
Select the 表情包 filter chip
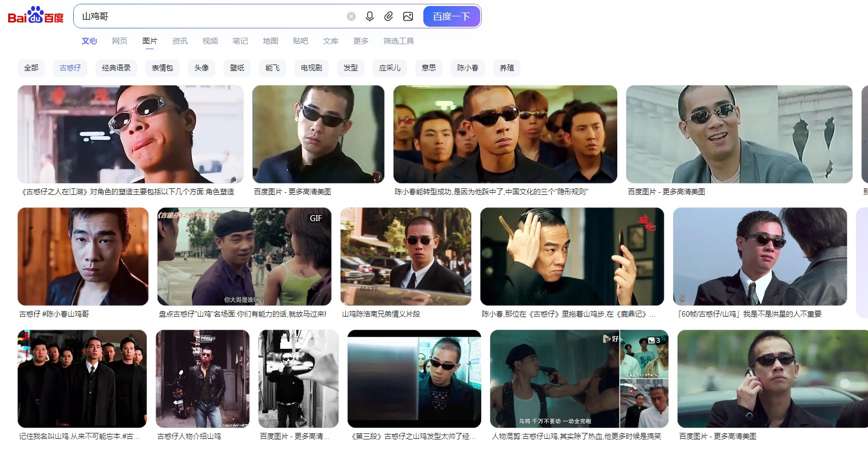[x=162, y=68]
